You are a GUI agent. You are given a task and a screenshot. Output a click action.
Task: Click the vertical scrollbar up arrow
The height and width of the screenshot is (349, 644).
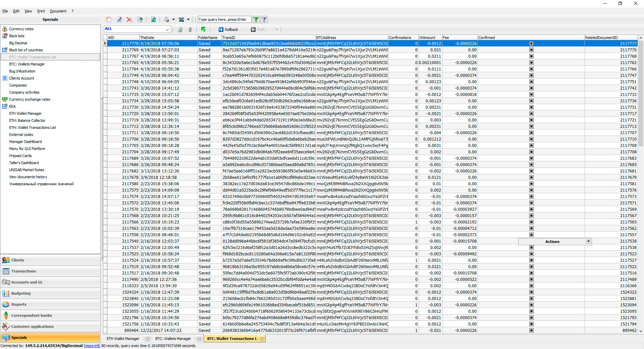(x=641, y=38)
